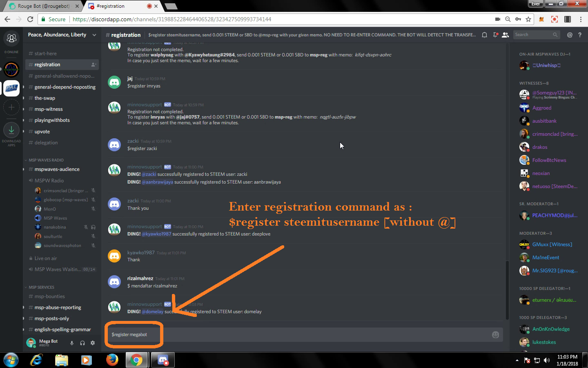Launch Internet Explorer from taskbar
The width and height of the screenshot is (588, 368).
(36, 360)
